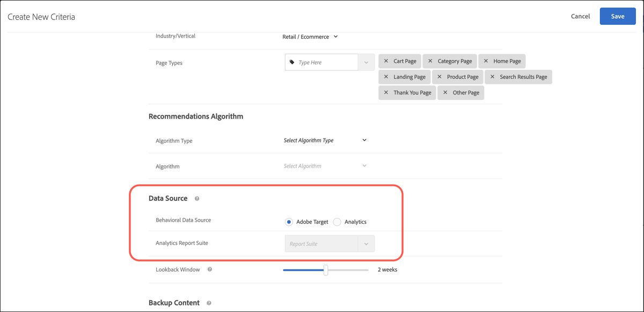Screen dimensions: 644x312
Task: Click the Backup Content help icon
Action: pyautogui.click(x=209, y=303)
